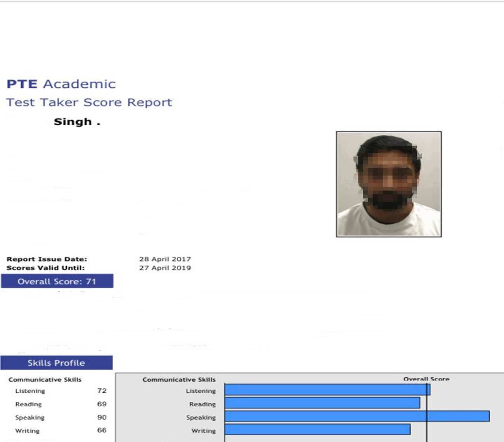The height and width of the screenshot is (442, 504).
Task: Click the Writing label in the score table
Action: (x=27, y=431)
